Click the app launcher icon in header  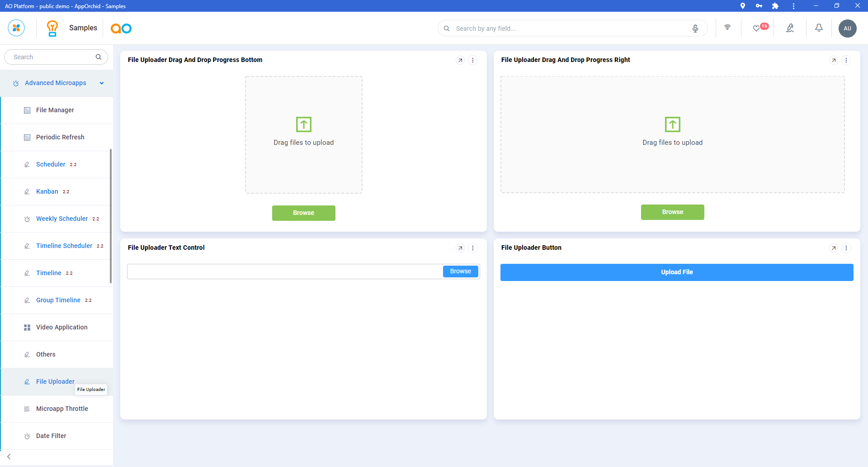click(16, 28)
